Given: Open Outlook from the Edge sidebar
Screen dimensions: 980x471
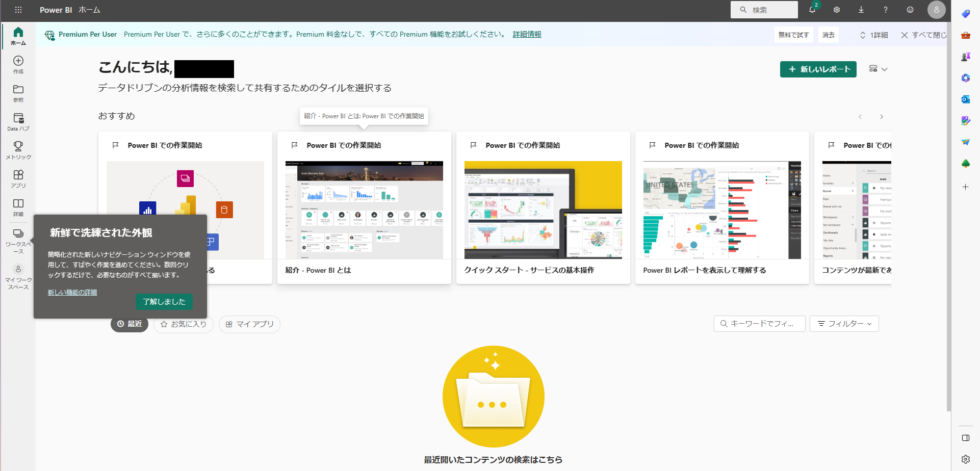Looking at the screenshot, I should [x=966, y=99].
